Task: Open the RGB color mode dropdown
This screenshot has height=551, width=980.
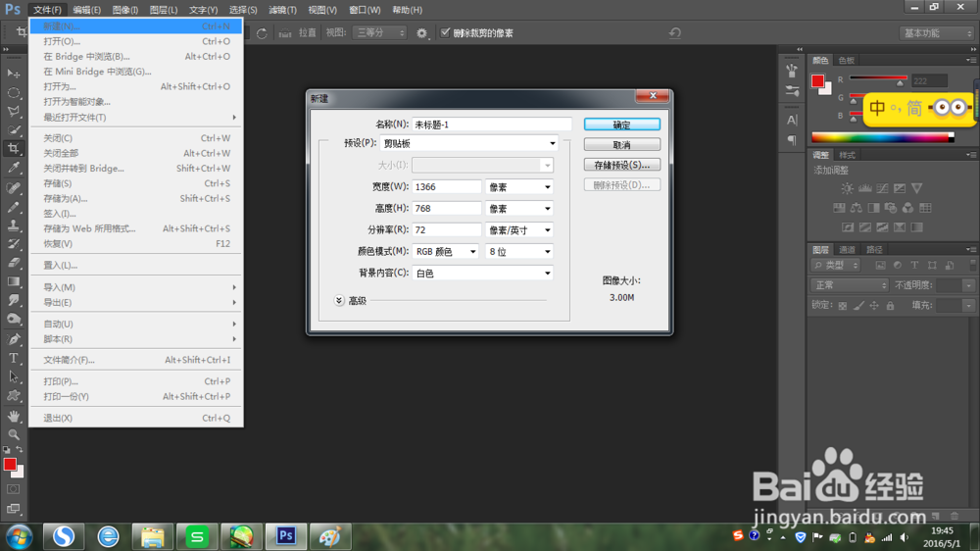Action: [446, 251]
